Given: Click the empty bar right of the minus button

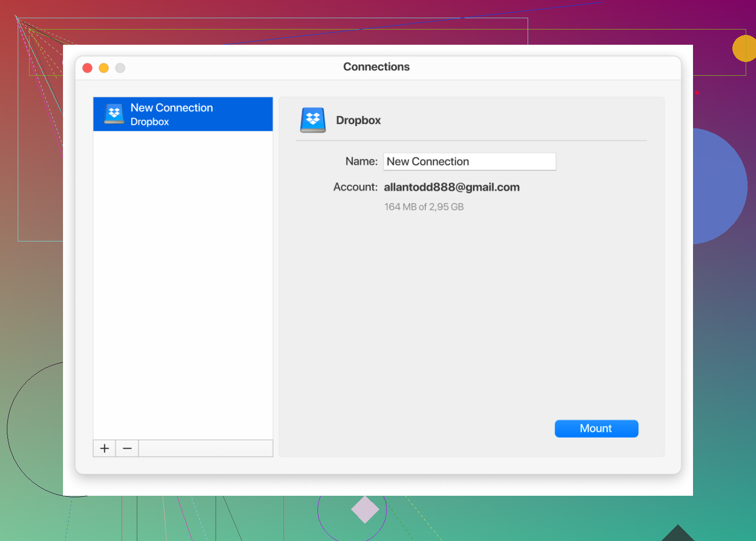Looking at the screenshot, I should pyautogui.click(x=205, y=448).
